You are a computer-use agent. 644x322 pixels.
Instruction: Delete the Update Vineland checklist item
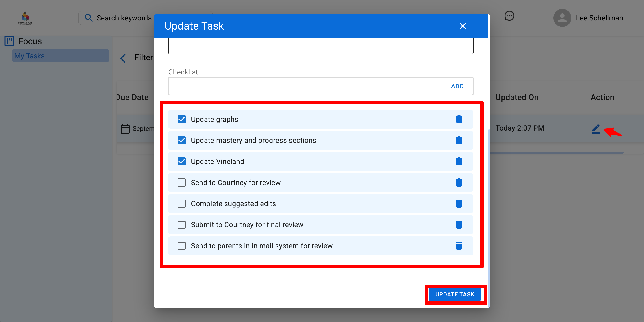pyautogui.click(x=459, y=161)
